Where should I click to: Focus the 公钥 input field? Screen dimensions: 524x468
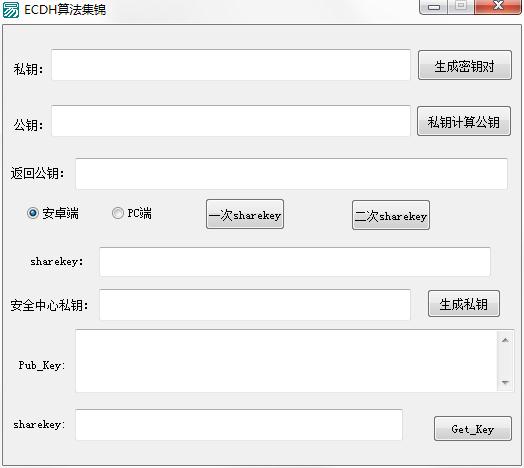tap(231, 121)
